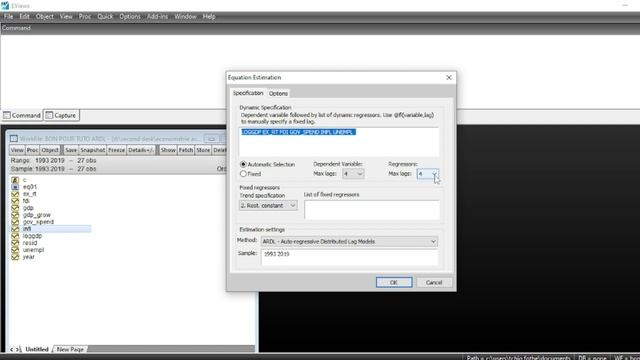Click the Snapshot button in workfile toolbar
This screenshot has width=640, height=360.
pos(93,150)
